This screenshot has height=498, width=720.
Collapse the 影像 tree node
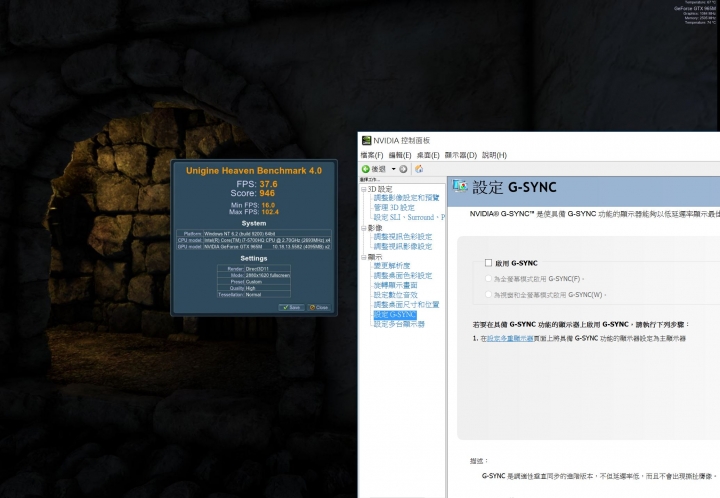click(x=364, y=228)
